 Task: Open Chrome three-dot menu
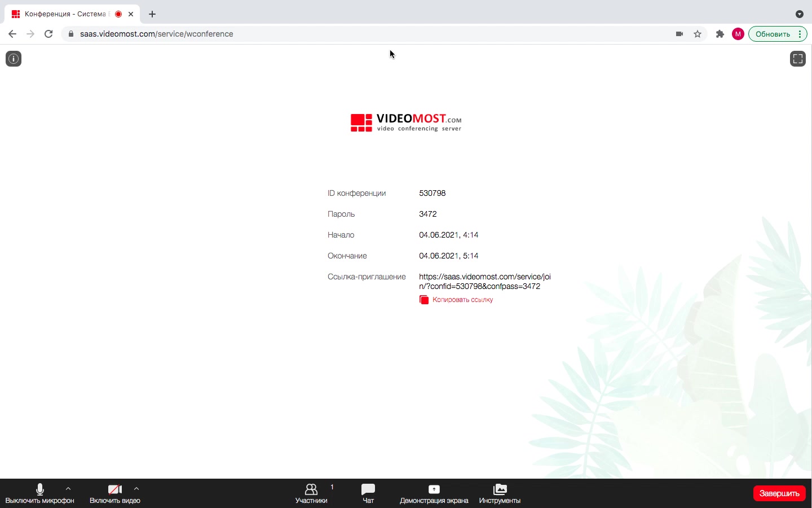point(800,34)
